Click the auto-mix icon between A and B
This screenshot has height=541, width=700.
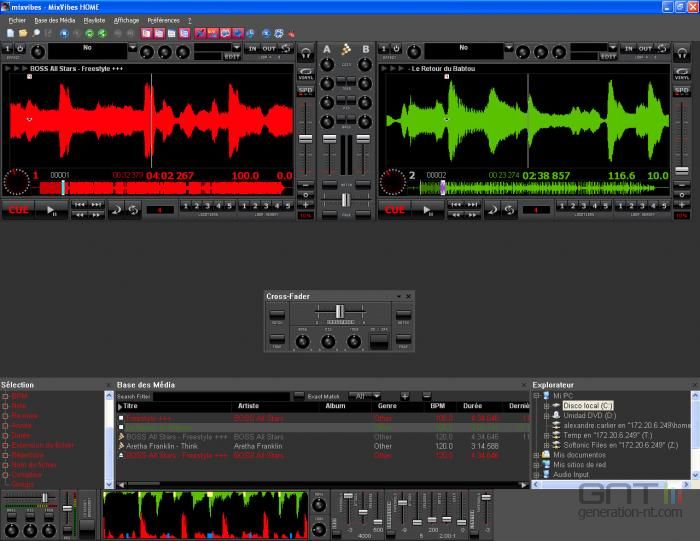coord(346,49)
